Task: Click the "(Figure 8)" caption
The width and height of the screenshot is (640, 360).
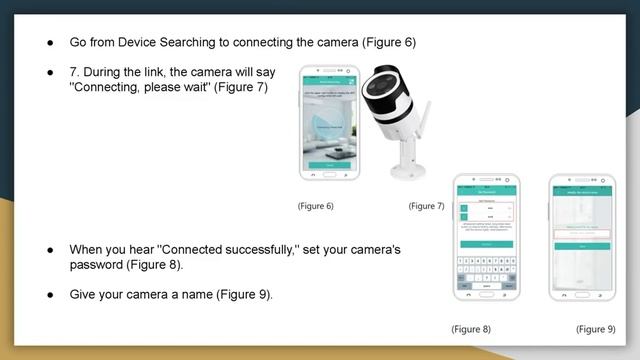Action: (x=471, y=329)
